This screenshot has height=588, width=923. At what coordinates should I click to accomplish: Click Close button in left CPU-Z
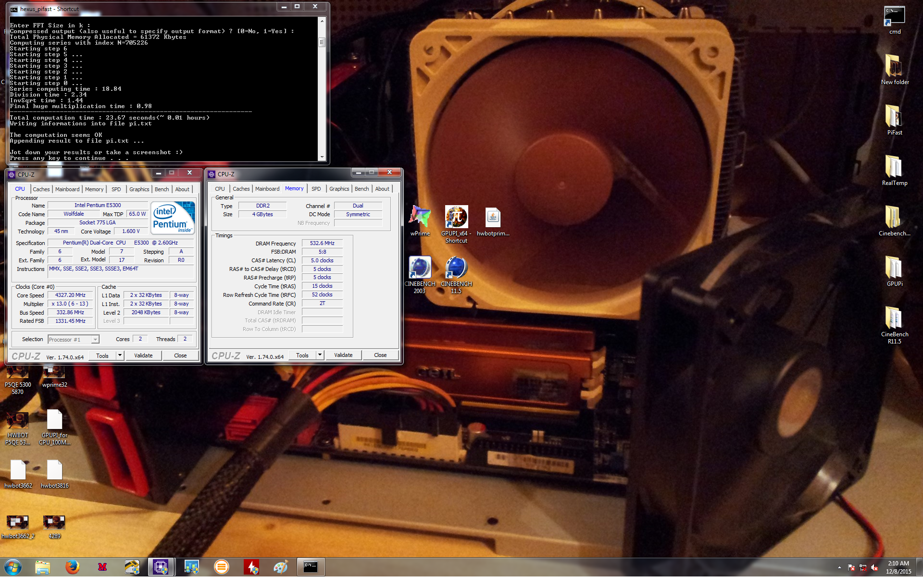(x=180, y=355)
